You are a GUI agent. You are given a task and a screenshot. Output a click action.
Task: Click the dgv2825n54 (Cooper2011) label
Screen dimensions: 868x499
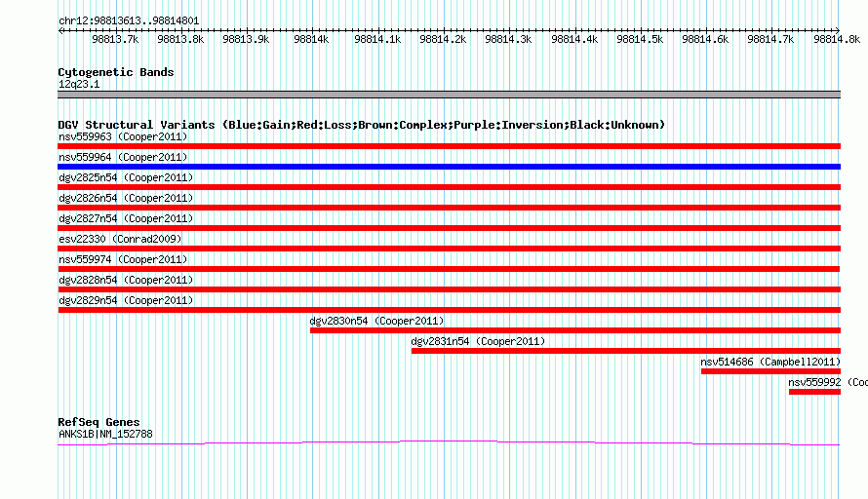(126, 177)
